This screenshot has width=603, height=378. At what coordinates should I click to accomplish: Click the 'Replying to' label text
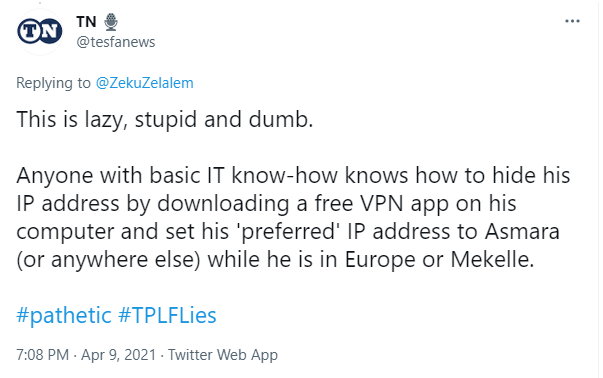pyautogui.click(x=53, y=83)
